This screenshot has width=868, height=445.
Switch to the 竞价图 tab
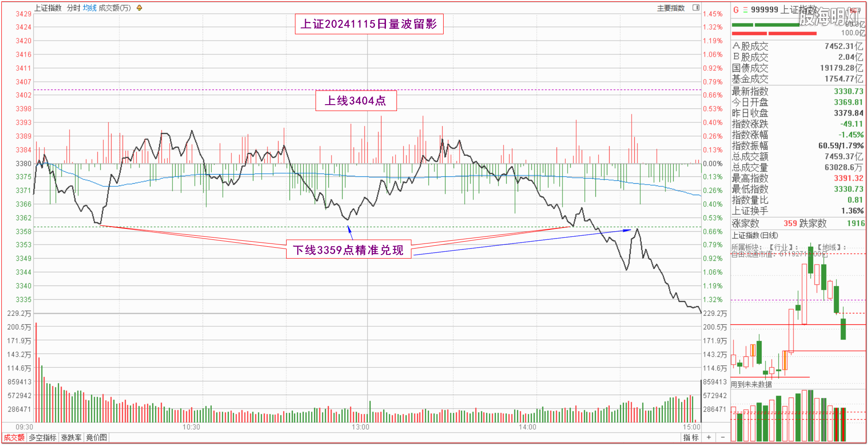tap(96, 438)
